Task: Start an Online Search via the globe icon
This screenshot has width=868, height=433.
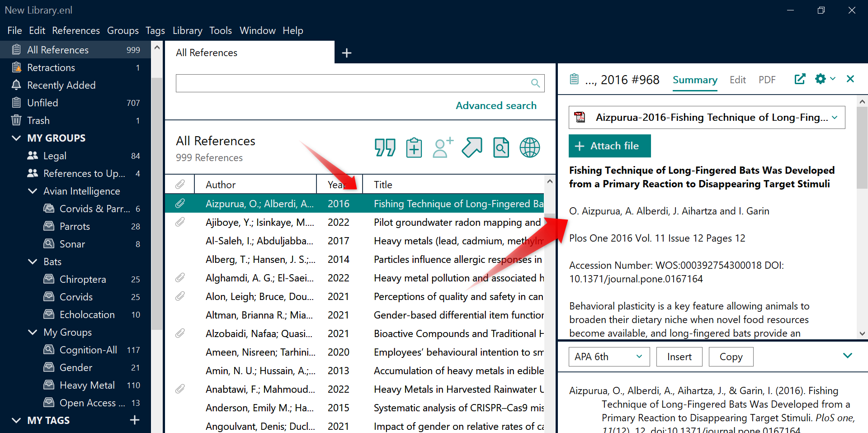Action: (x=529, y=147)
